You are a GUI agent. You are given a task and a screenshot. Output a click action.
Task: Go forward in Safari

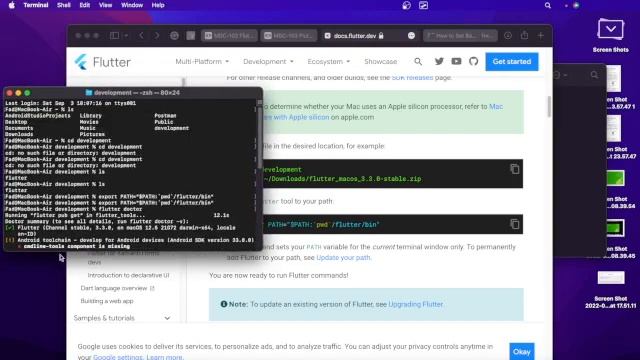coord(157,36)
